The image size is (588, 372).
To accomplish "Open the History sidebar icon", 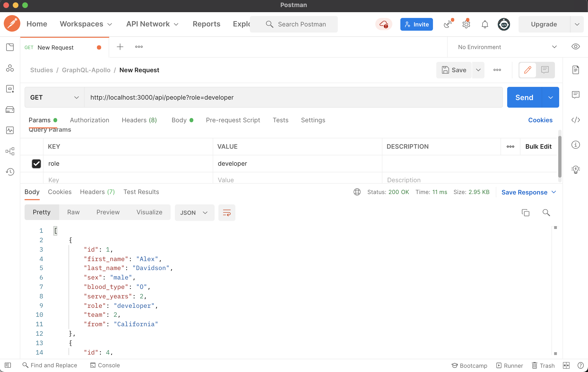I will (x=10, y=172).
